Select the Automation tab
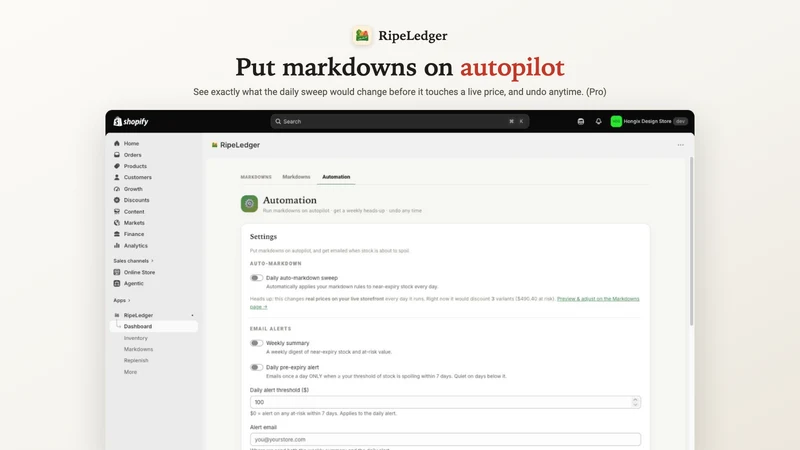 pos(336,177)
